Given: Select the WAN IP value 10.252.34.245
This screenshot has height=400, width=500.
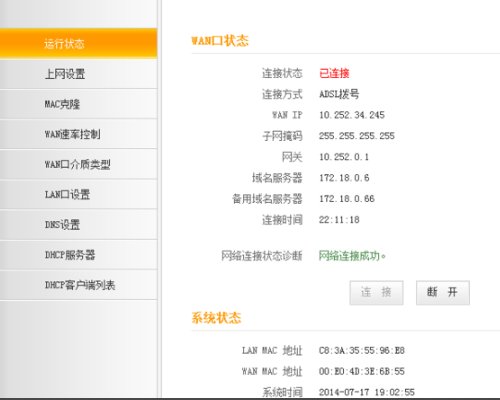Looking at the screenshot, I should 352,115.
